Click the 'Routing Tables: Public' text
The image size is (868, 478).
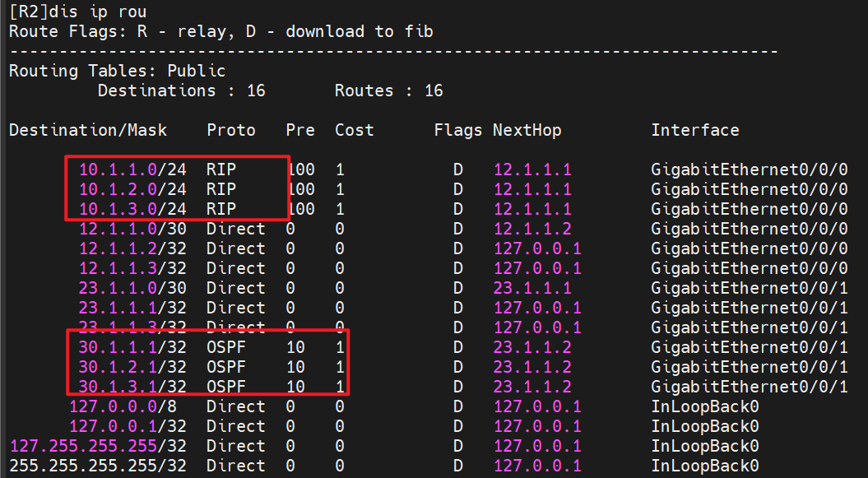point(117,71)
